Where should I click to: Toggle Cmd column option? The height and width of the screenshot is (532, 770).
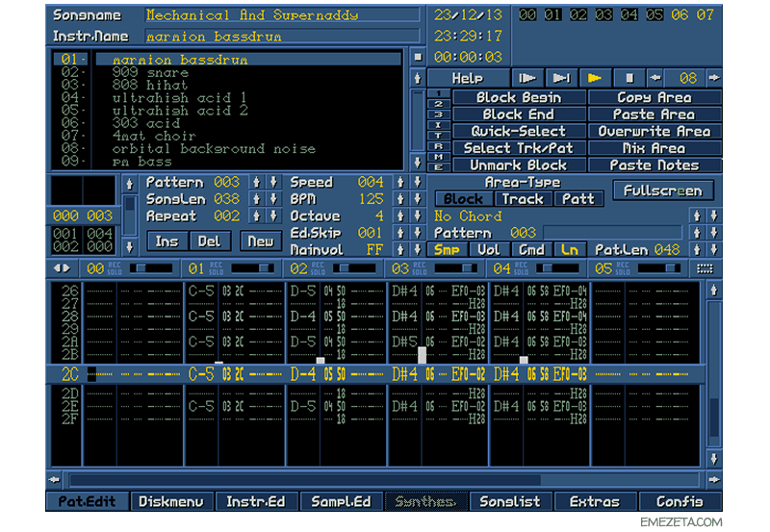coord(531,250)
